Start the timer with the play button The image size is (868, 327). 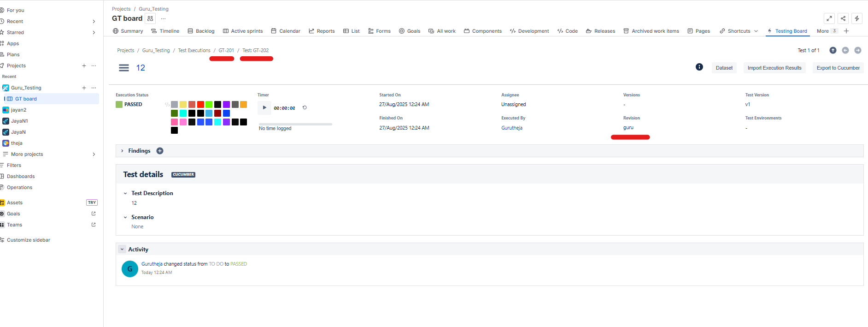[264, 107]
